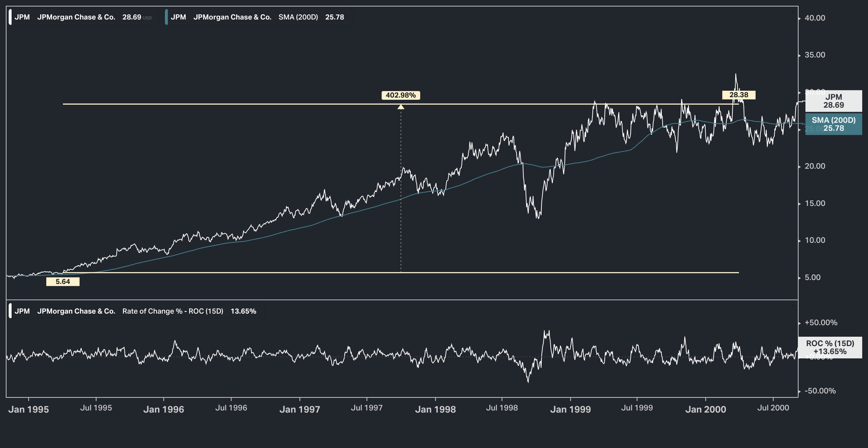Click the arrowhead atop the dashed measurement line
Viewport: 868px width, 448px height.
click(x=401, y=107)
